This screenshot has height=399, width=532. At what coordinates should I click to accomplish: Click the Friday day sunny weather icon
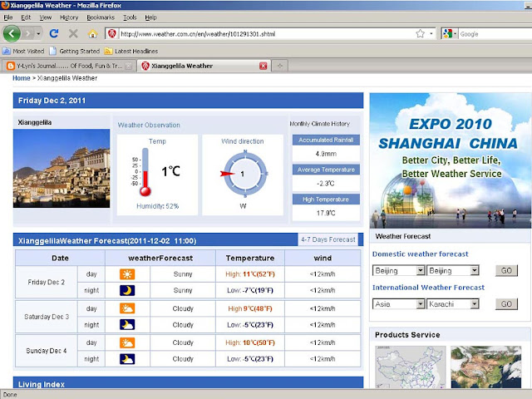point(127,274)
